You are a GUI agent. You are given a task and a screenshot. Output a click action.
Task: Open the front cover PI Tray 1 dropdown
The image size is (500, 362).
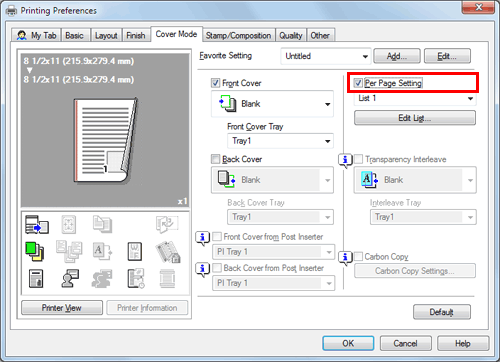point(274,252)
